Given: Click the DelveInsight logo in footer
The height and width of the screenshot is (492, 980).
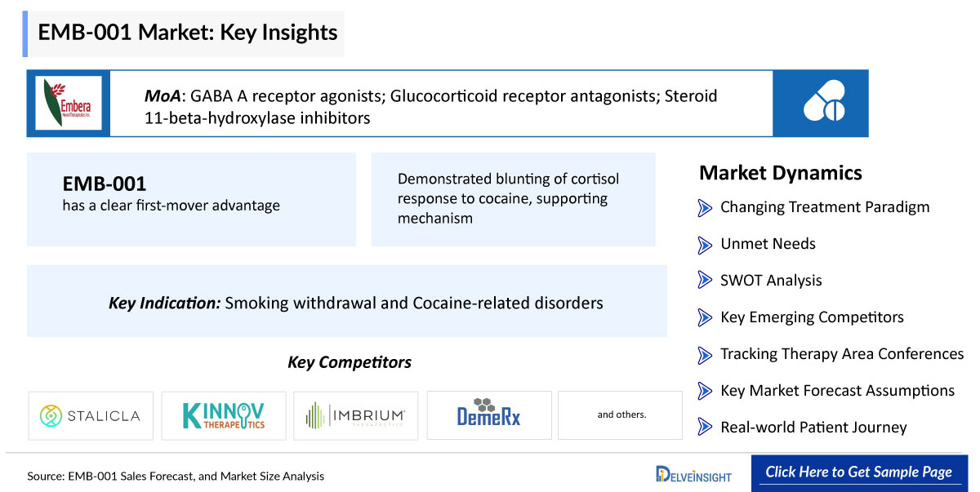Looking at the screenshot, I should coord(693,474).
